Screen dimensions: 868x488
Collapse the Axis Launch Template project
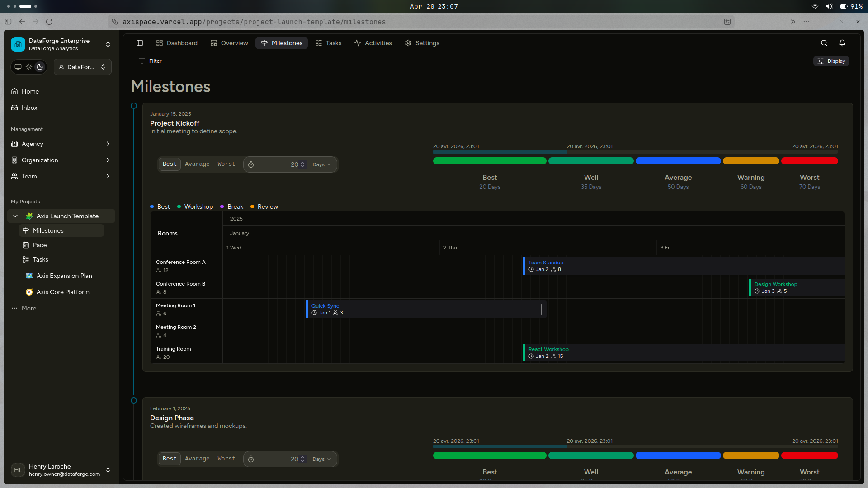[15, 216]
